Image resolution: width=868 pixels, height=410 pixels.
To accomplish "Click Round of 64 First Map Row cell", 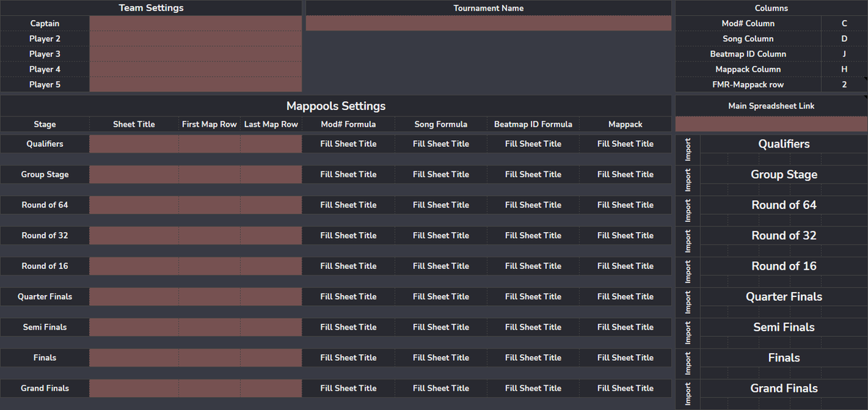I will tap(210, 205).
